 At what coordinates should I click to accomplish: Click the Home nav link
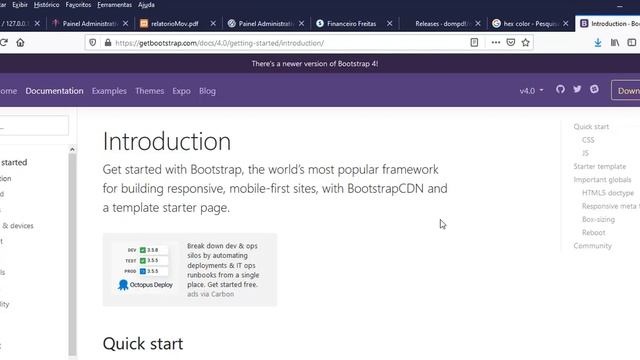click(x=9, y=91)
